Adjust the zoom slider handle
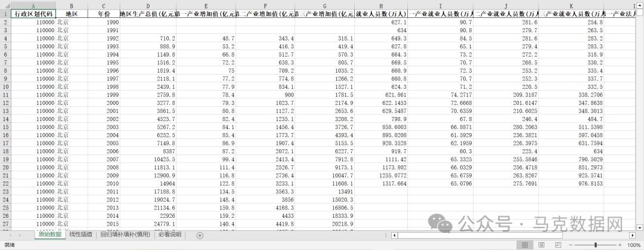 [x=596, y=245]
